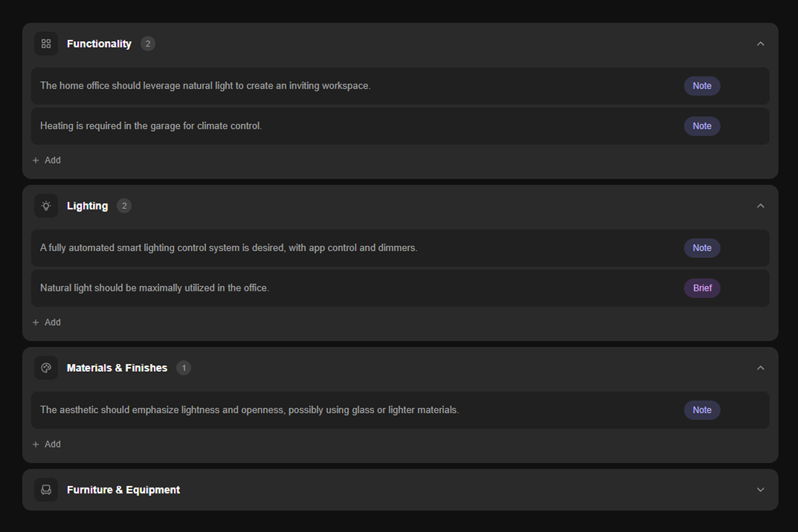Select the garage heating requirement row
Screen dimensions: 798x532
[332, 126]
